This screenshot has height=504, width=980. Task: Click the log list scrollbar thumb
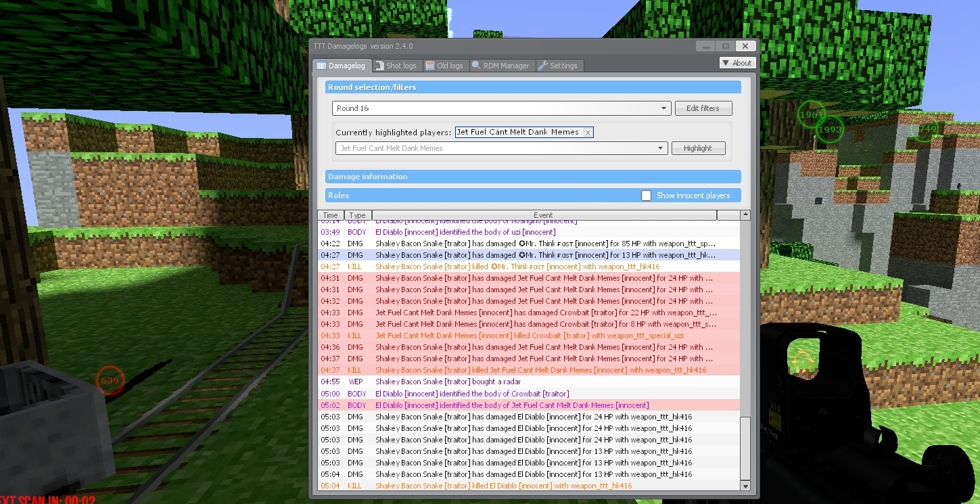745,449
